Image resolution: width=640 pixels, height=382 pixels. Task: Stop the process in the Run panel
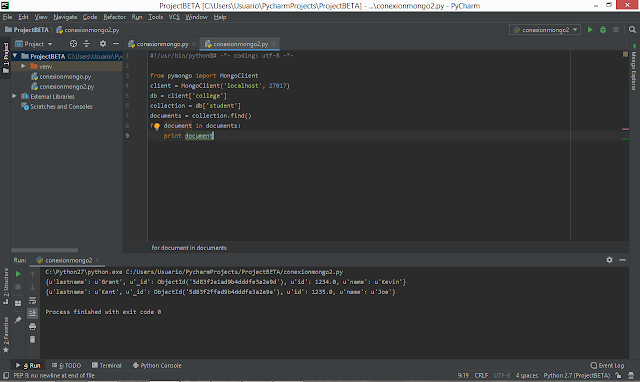tap(18, 287)
